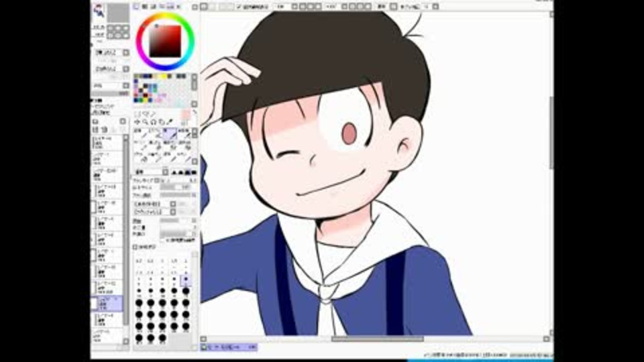Viewport: 644px width, 362px height.
Task: Click the foreground color swatch
Action: [185, 114]
